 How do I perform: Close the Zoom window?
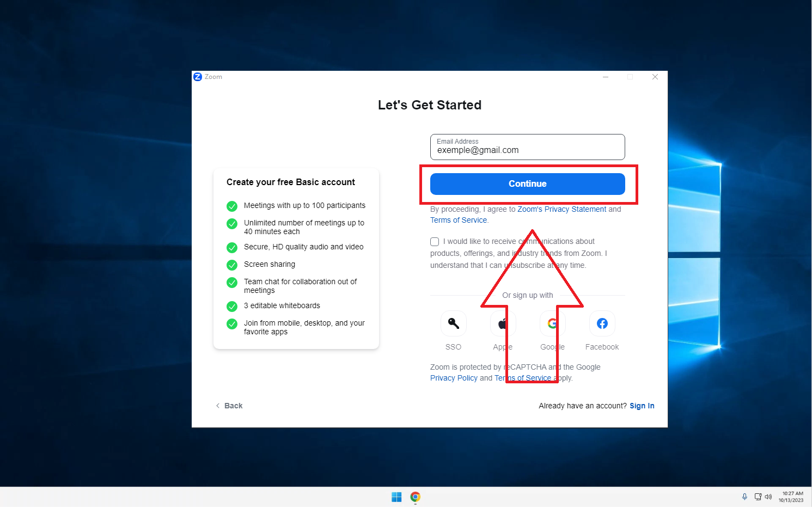coord(655,77)
